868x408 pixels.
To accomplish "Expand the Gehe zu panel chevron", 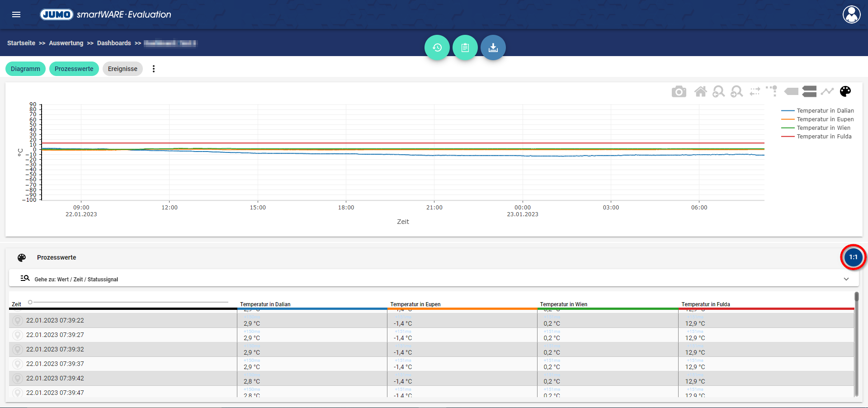I will pyautogui.click(x=846, y=279).
